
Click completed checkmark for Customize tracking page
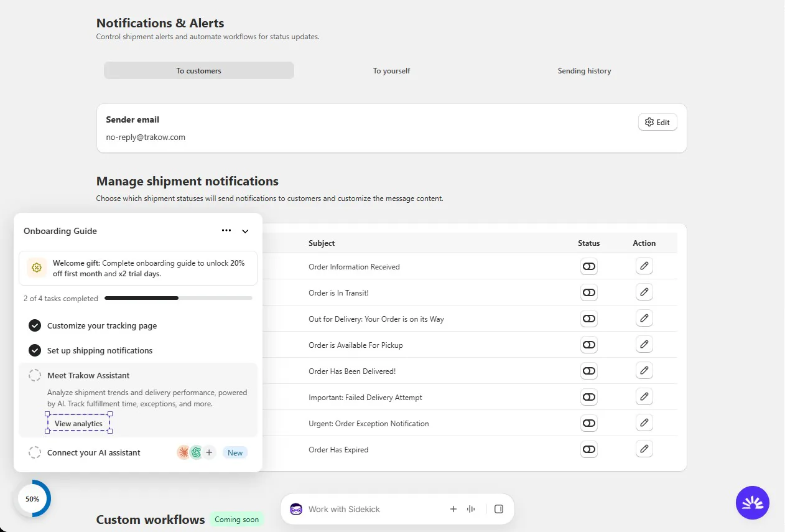click(35, 325)
